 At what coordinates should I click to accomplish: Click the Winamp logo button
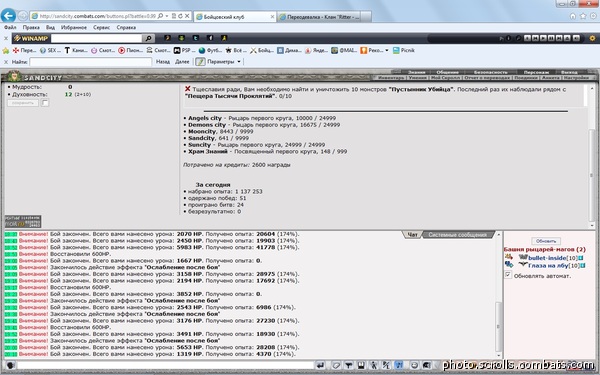click(x=31, y=38)
